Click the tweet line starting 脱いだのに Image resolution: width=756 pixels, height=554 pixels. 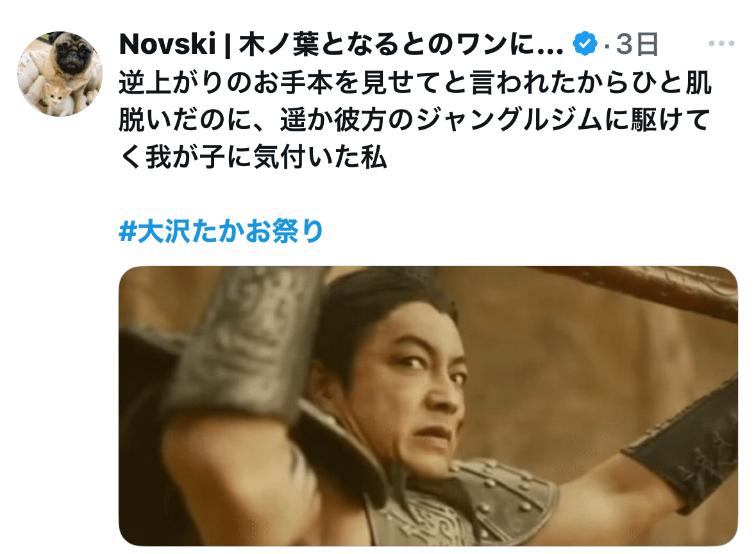tap(414, 120)
